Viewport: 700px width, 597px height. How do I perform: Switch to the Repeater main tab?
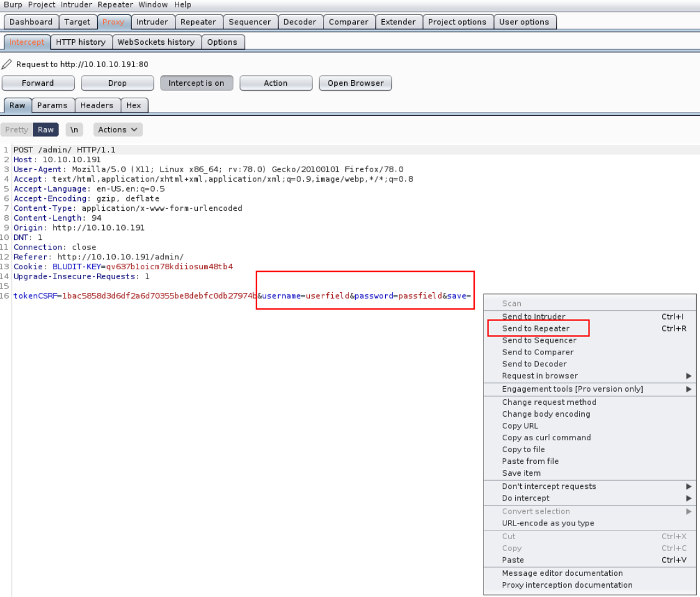198,22
